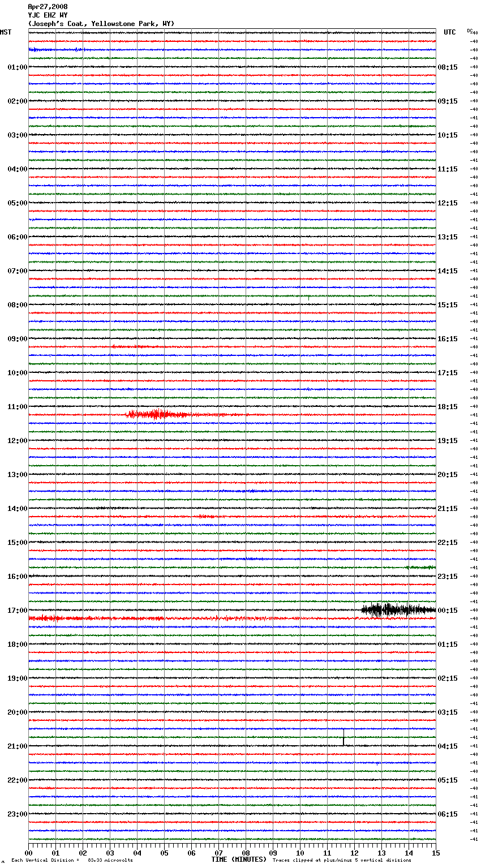Select the 01:00 MST row label
This screenshot has height=868, width=481.
pos(17,67)
